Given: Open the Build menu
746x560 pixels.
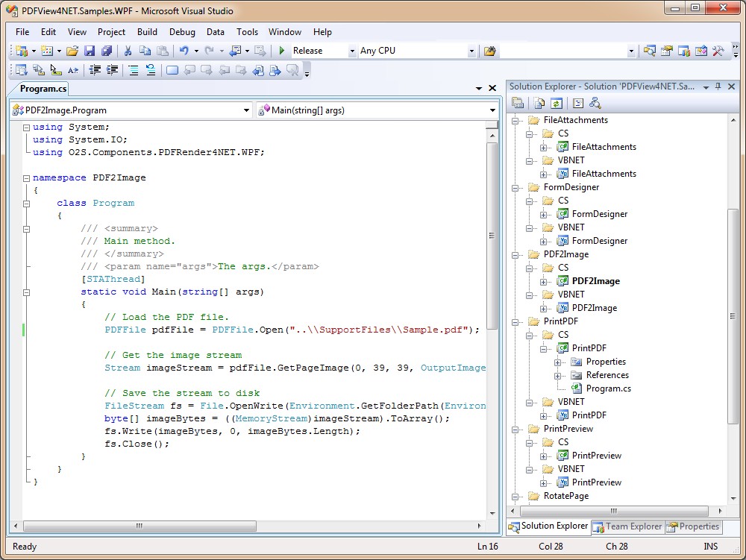Looking at the screenshot, I should 147,32.
